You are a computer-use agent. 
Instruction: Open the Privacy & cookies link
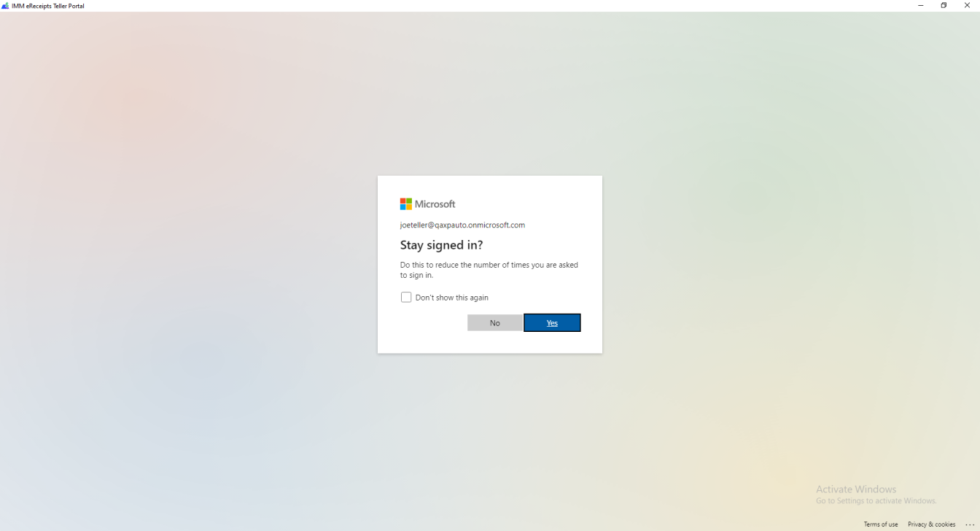tap(931, 524)
